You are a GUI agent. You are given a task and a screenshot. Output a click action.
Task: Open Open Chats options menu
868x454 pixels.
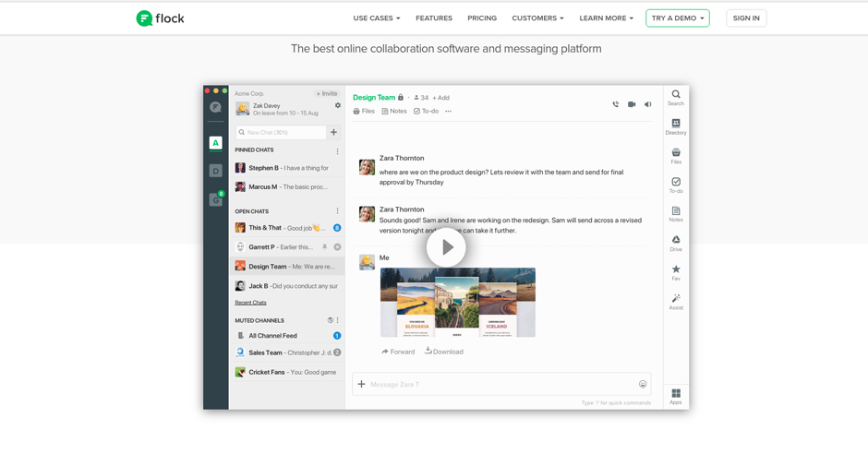(337, 211)
